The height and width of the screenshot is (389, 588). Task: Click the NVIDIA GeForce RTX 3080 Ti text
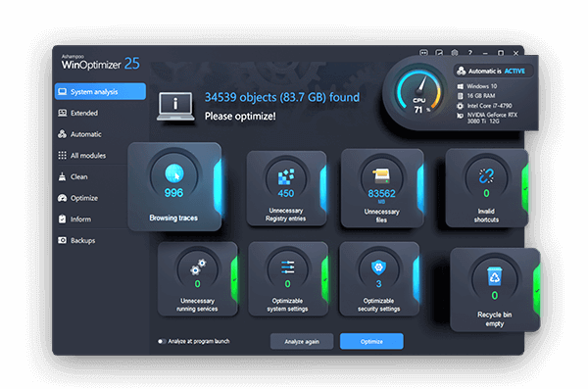click(492, 118)
